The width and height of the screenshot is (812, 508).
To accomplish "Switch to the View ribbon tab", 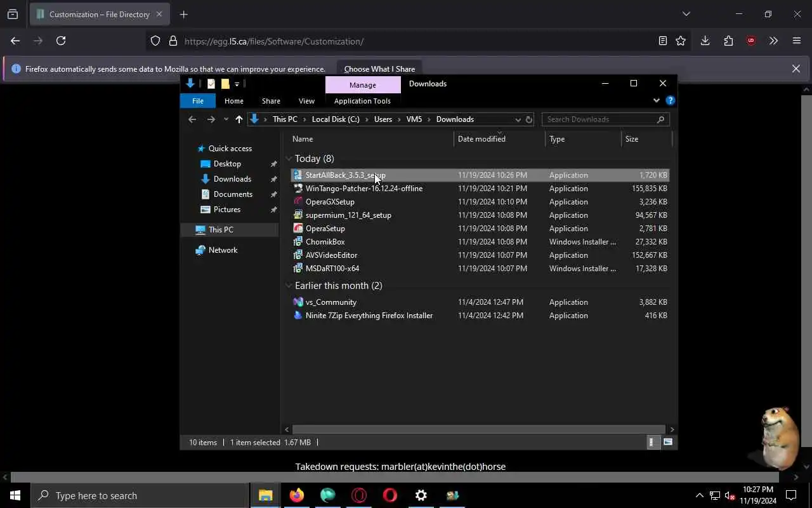I will point(306,101).
